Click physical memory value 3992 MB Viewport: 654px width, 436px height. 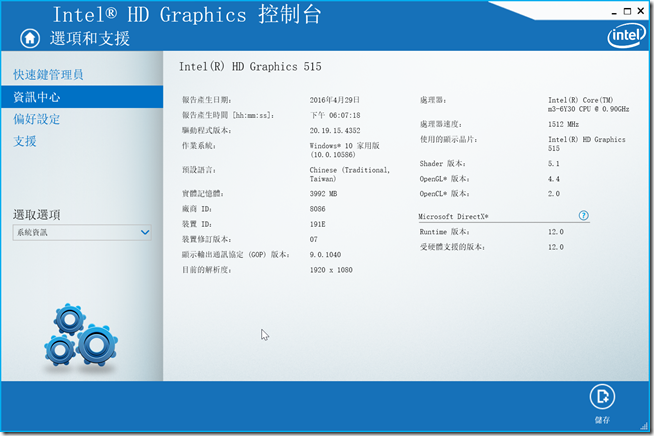coord(323,194)
